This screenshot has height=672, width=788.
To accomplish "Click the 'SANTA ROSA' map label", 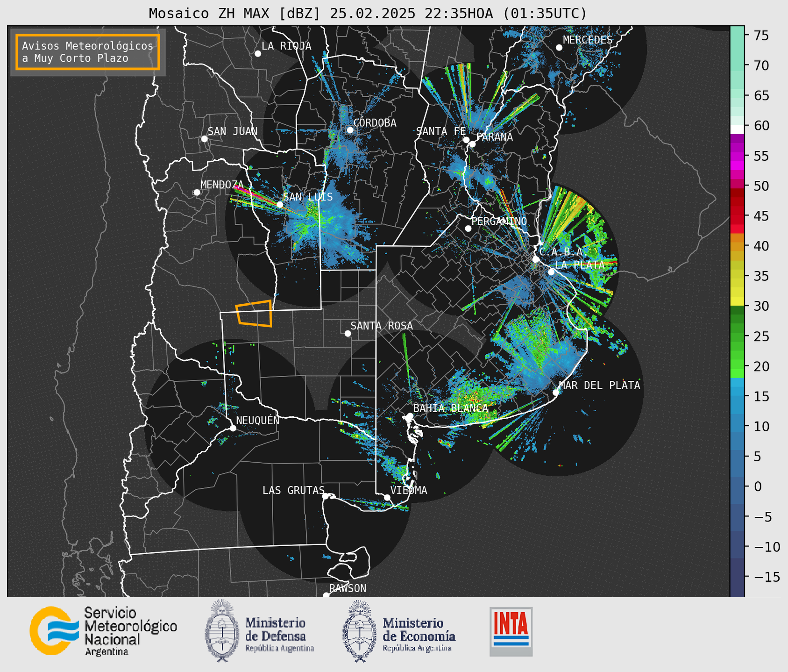I will tap(382, 326).
